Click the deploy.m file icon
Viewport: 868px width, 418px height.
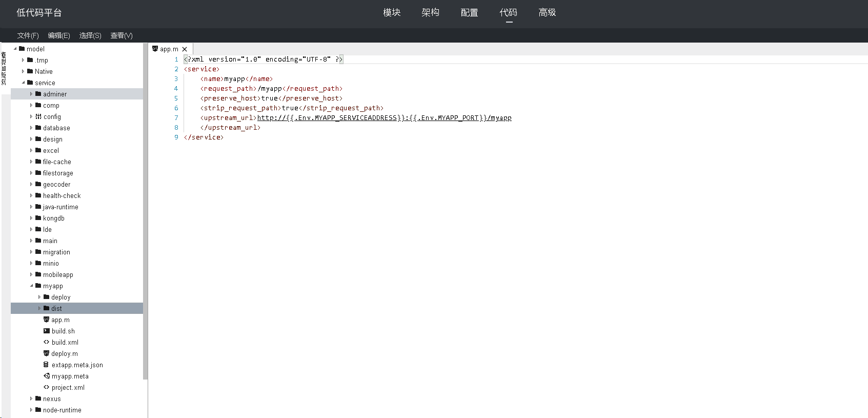tap(47, 353)
